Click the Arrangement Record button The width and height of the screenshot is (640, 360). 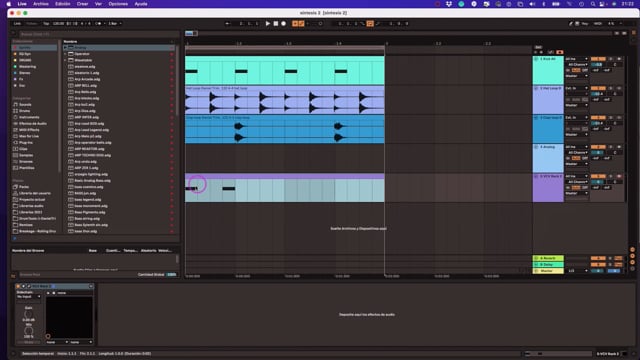tap(284, 24)
